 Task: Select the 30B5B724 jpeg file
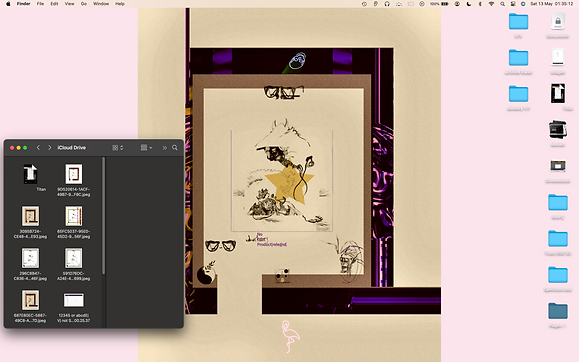pyautogui.click(x=30, y=216)
